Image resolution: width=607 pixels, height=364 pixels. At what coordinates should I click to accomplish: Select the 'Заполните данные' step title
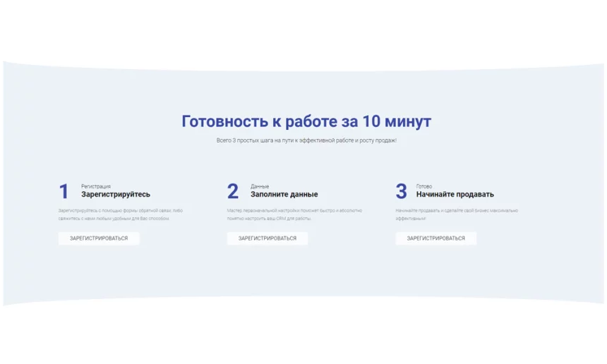(x=284, y=195)
